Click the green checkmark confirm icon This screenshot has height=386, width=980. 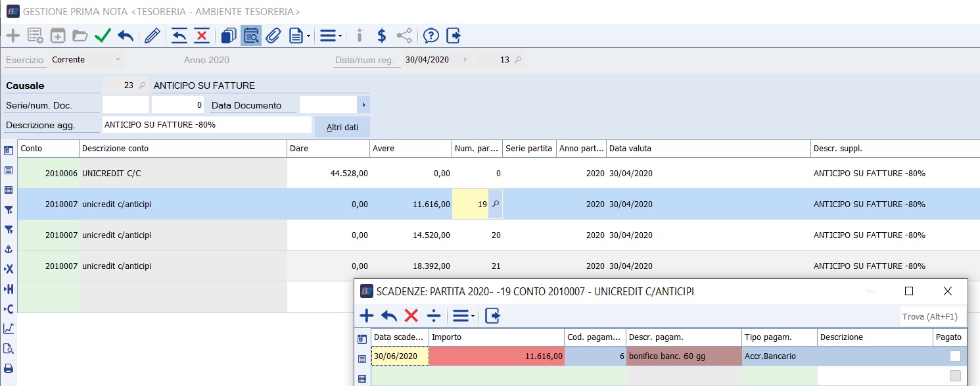coord(103,36)
